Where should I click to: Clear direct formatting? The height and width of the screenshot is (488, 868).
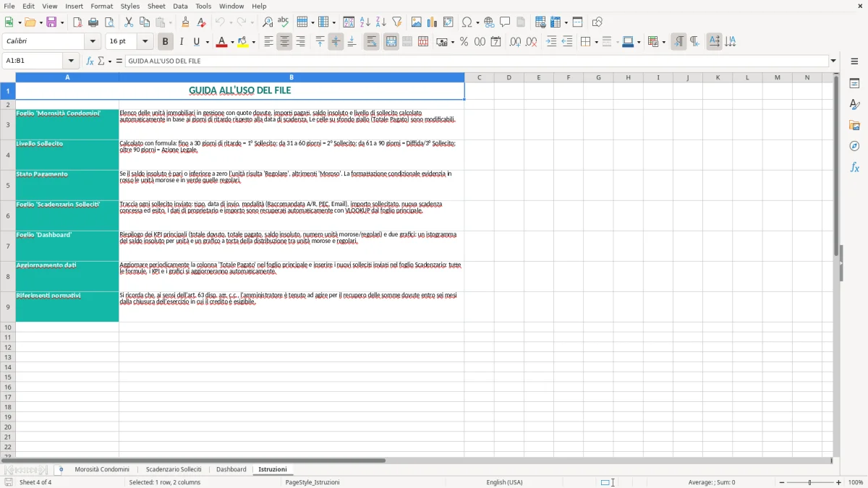201,22
